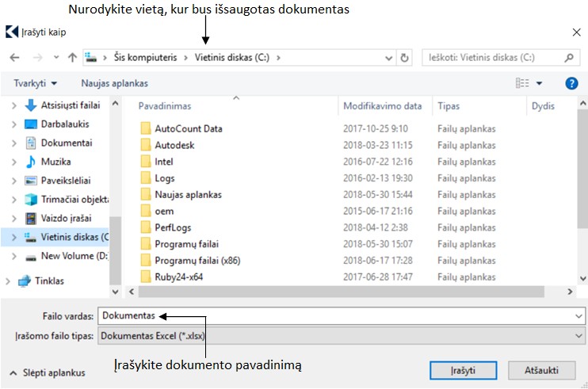Click the computer icon in address bar
The image size is (588, 389).
click(91, 57)
